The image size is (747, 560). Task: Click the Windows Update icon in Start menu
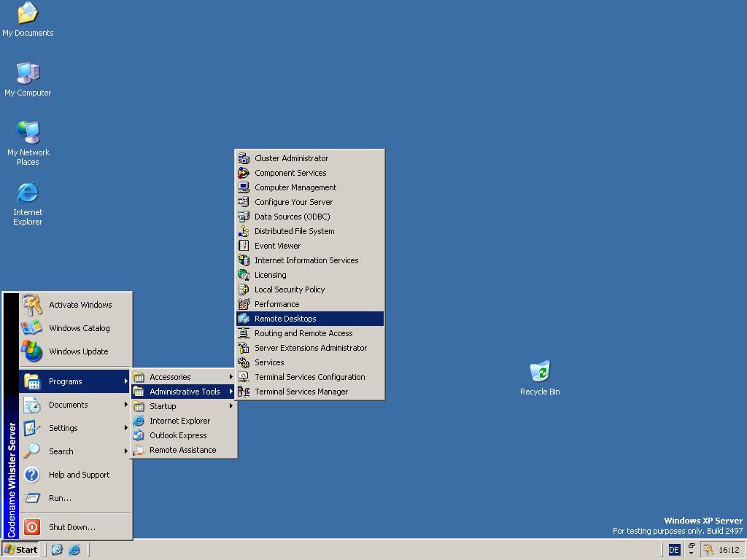(31, 351)
